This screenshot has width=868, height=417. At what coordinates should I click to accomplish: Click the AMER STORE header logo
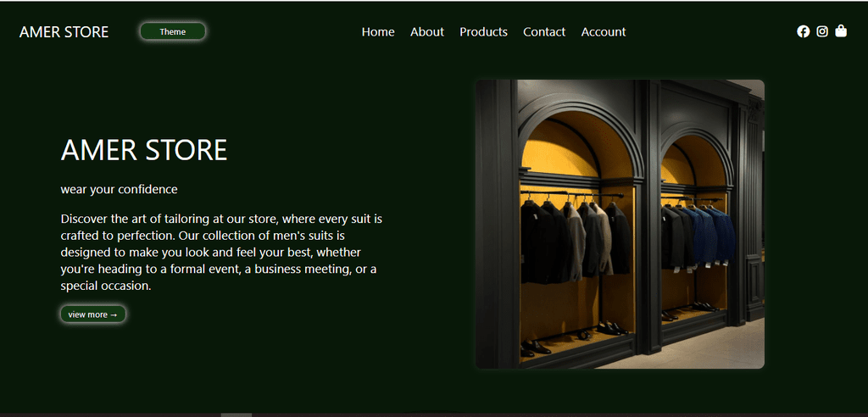click(x=64, y=32)
